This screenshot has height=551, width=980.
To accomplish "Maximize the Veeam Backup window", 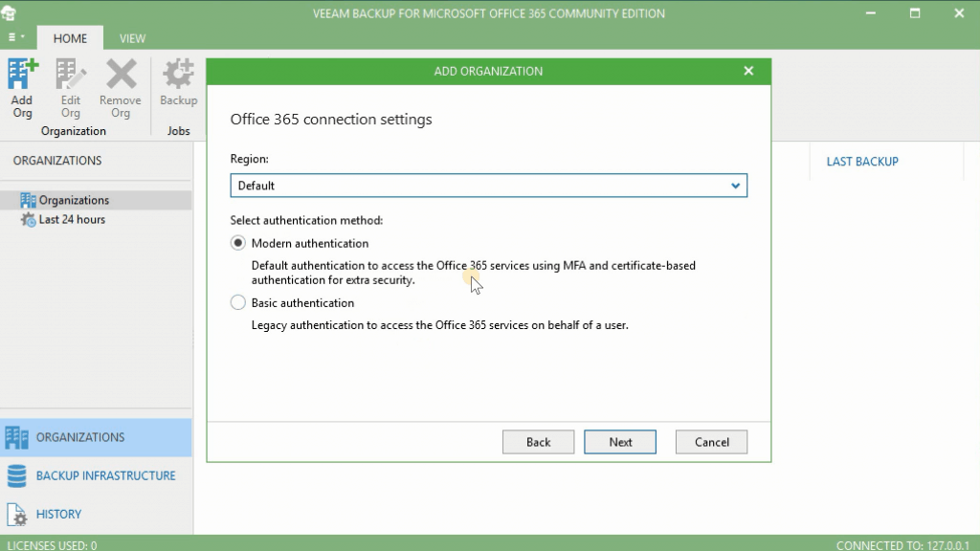I will point(914,13).
